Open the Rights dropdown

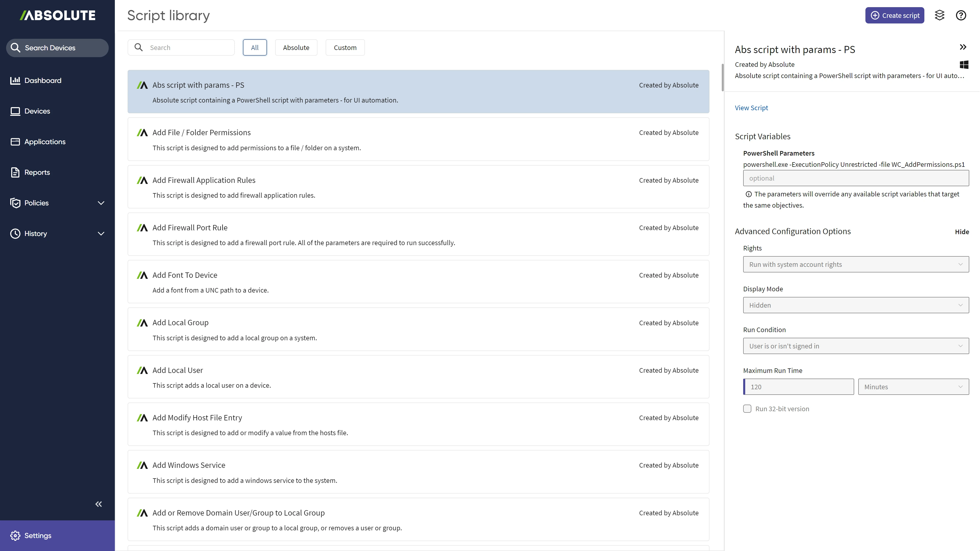[x=856, y=264]
